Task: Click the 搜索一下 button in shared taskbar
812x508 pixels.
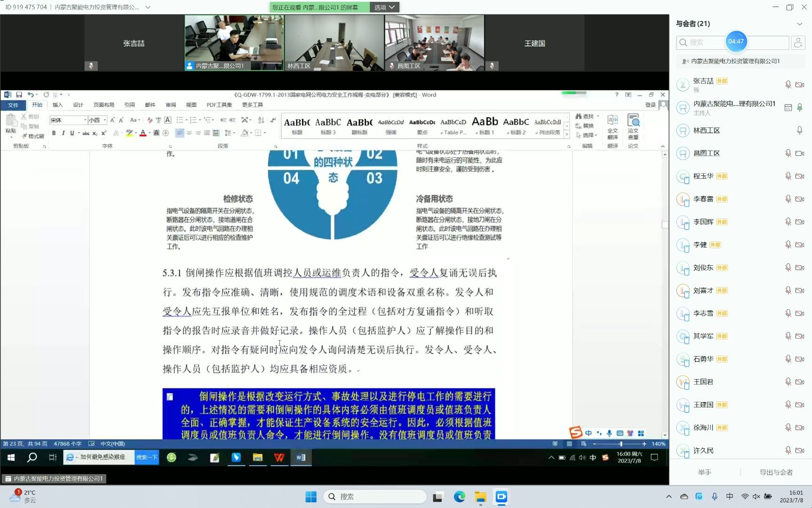Action: pos(147,457)
